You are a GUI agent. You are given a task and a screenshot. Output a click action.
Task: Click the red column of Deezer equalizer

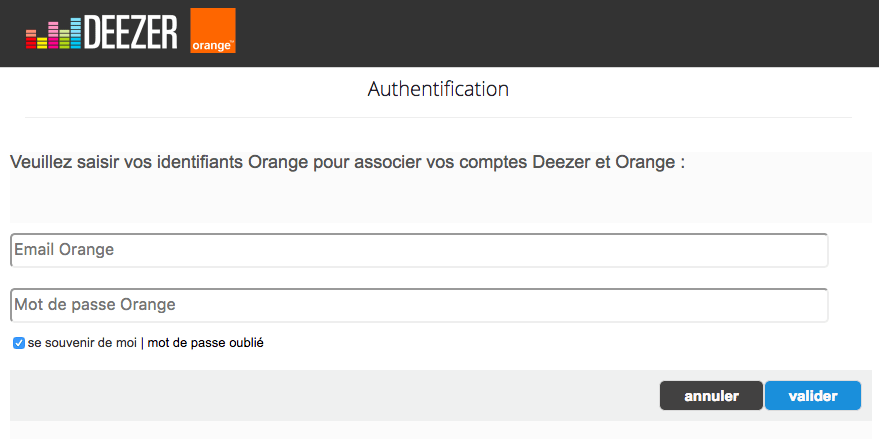(31, 39)
